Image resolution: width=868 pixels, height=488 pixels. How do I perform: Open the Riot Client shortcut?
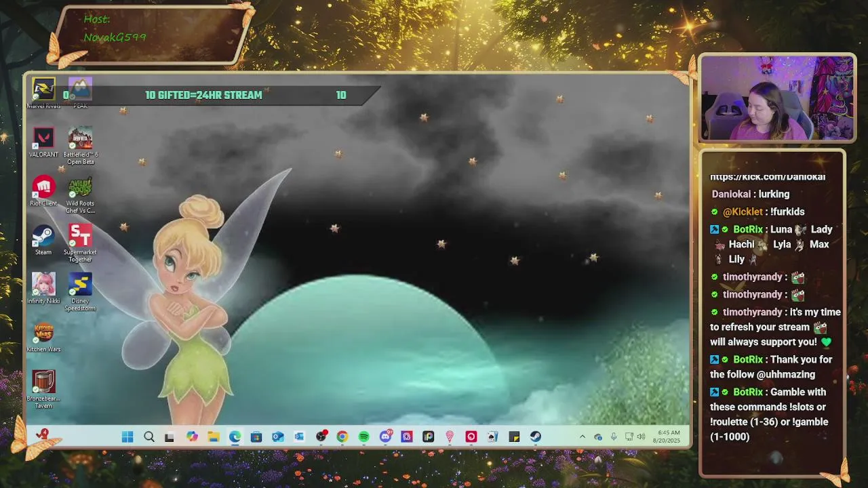[43, 191]
